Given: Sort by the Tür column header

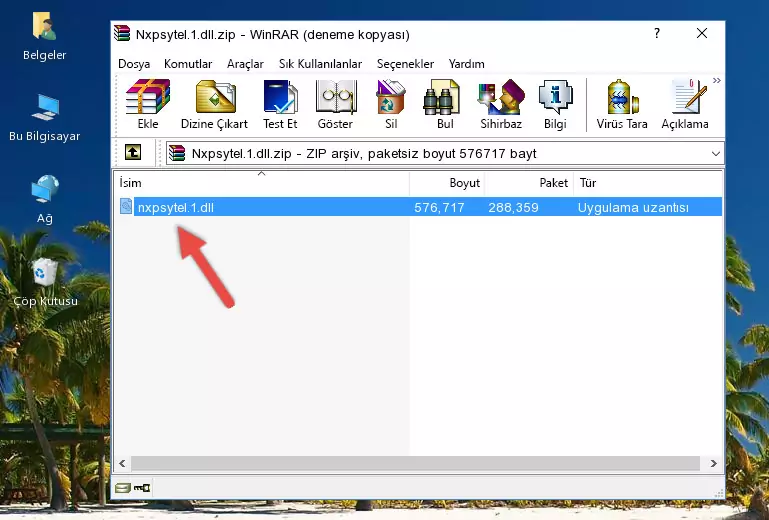Looking at the screenshot, I should pos(647,183).
